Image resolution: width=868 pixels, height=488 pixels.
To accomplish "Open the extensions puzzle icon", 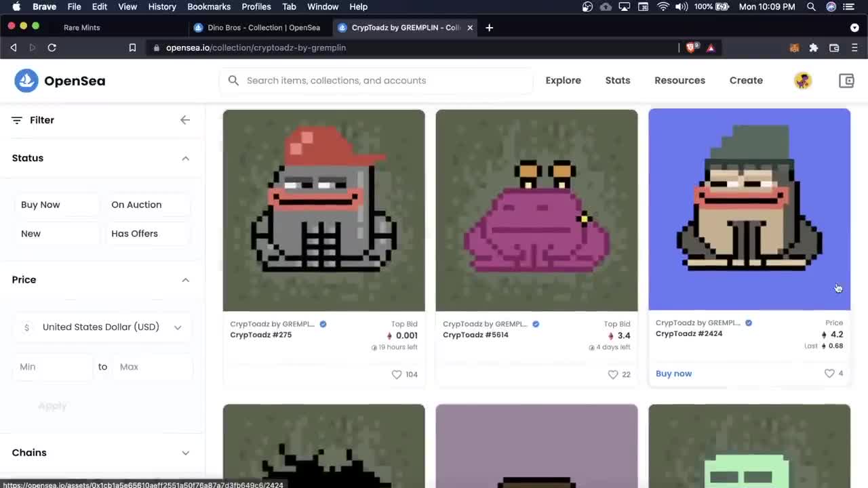I will 814,47.
